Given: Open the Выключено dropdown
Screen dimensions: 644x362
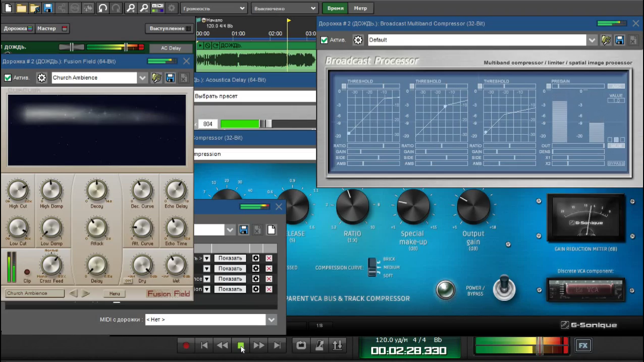Looking at the screenshot, I should click(284, 8).
